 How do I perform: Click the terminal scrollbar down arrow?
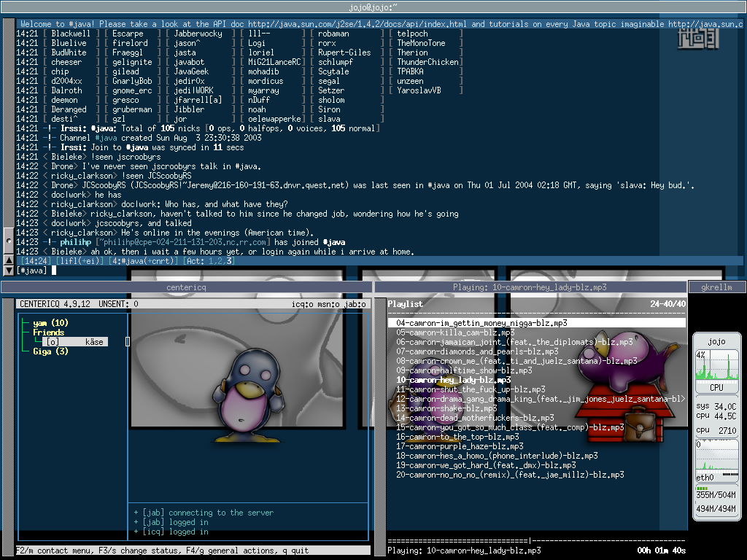pyautogui.click(x=8, y=271)
